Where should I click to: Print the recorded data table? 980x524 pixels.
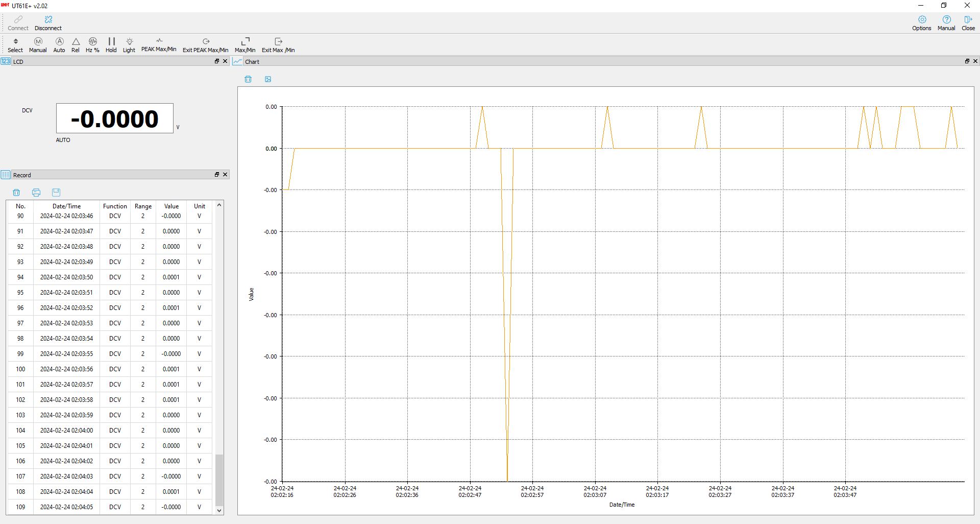click(x=36, y=193)
